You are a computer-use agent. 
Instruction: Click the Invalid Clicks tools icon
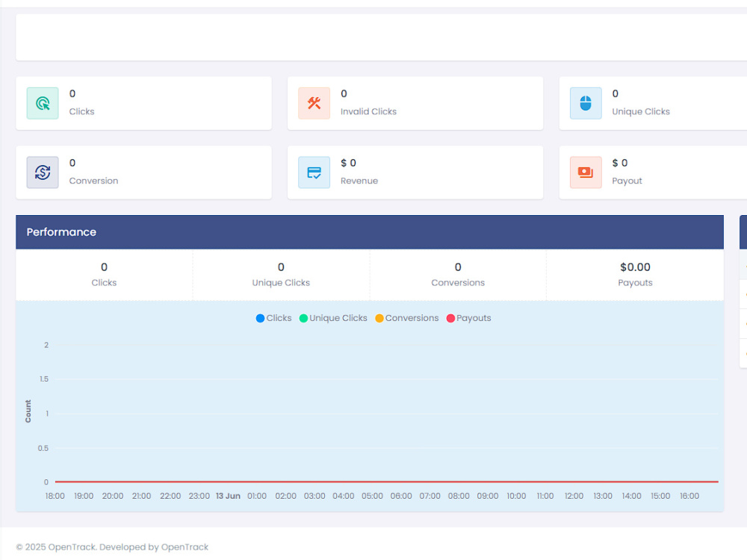(x=314, y=103)
